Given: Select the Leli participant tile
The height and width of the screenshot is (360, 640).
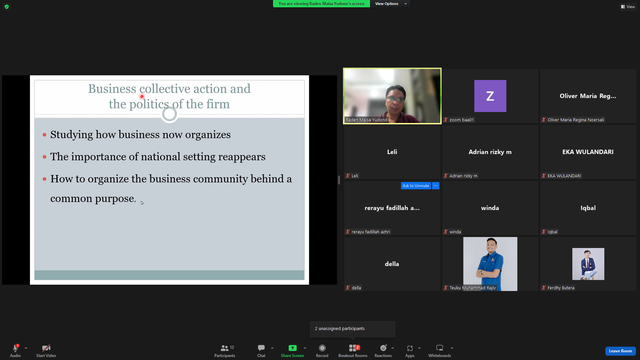Looking at the screenshot, I should [x=392, y=152].
